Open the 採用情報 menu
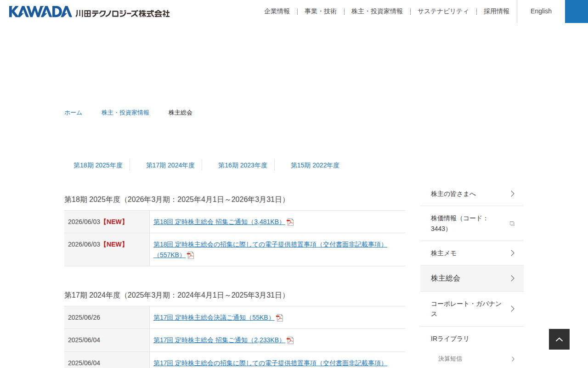The height and width of the screenshot is (368, 588). (x=497, y=11)
